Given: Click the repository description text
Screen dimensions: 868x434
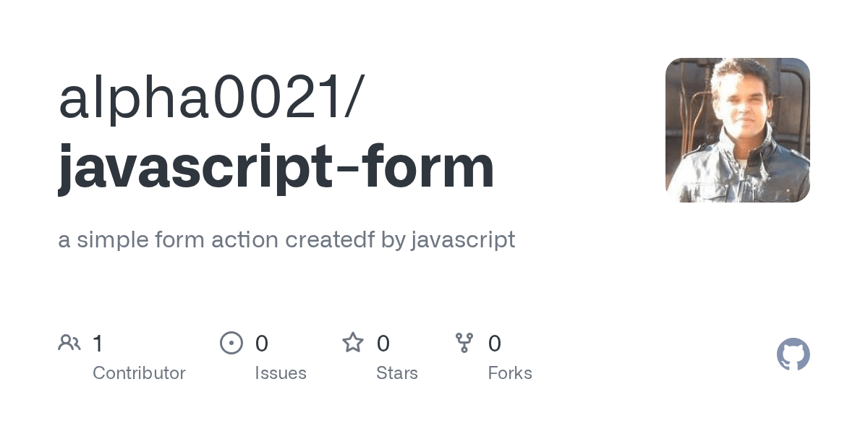Looking at the screenshot, I should point(286,239).
